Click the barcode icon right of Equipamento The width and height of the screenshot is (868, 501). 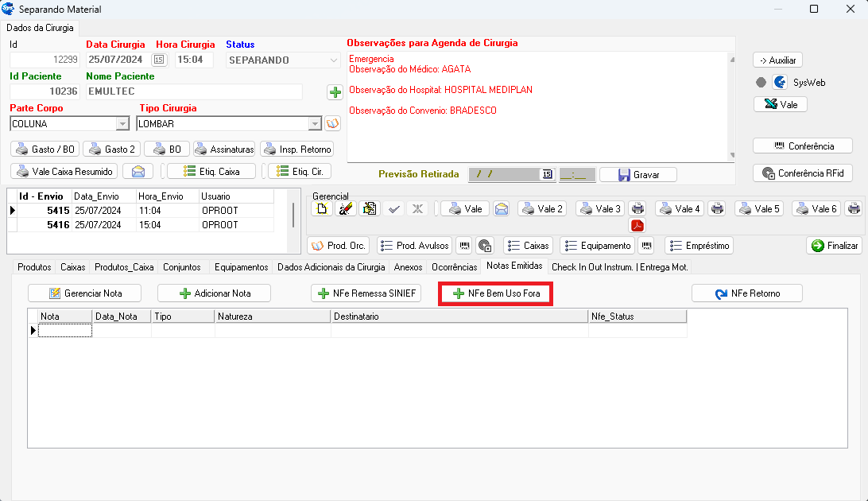click(647, 246)
